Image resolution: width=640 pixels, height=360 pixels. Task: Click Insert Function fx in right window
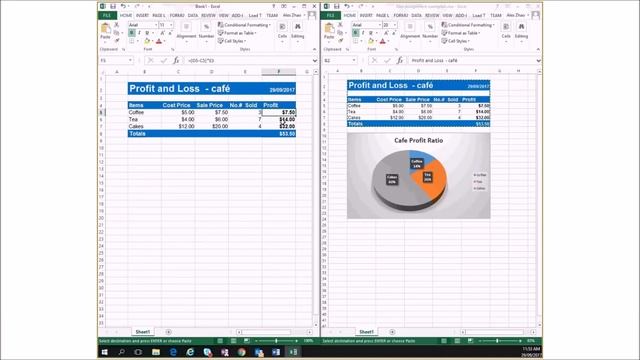pos(400,60)
